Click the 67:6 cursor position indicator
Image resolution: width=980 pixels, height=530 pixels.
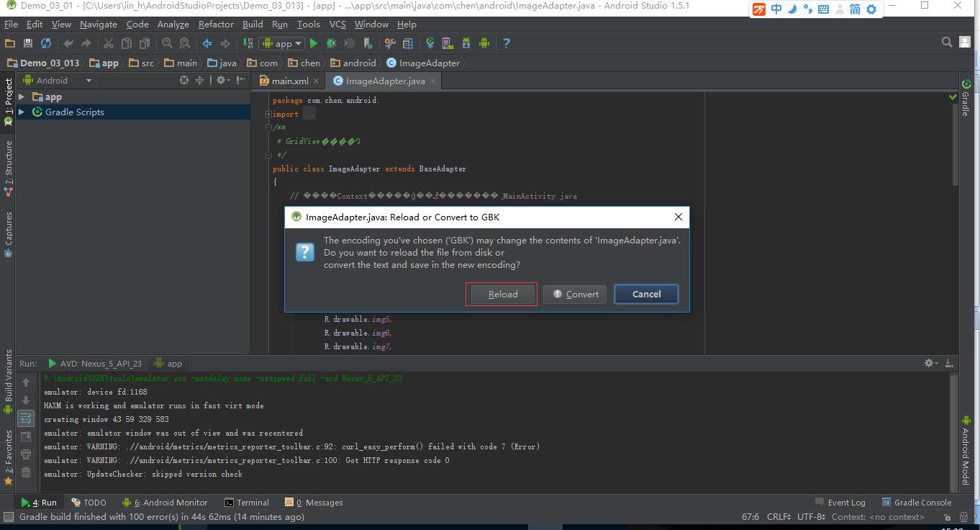750,517
